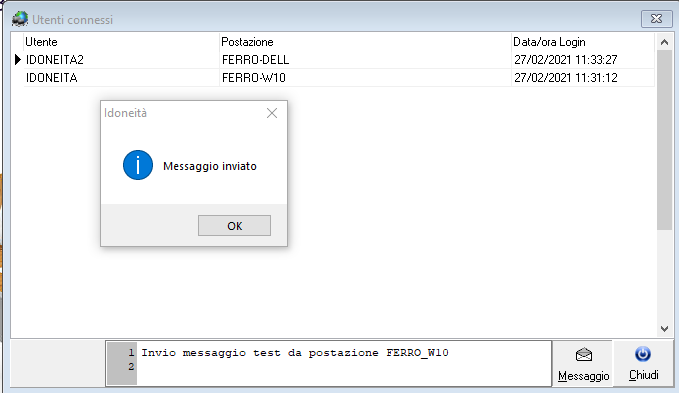Image resolution: width=679 pixels, height=393 pixels.
Task: Click the scrollbar down arrow
Action: click(664, 329)
